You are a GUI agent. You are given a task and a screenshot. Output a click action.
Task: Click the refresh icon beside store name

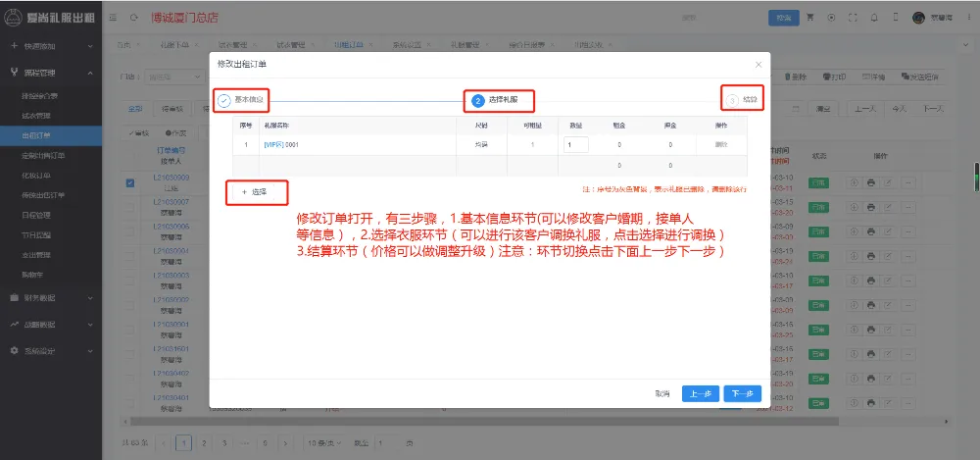(x=133, y=18)
